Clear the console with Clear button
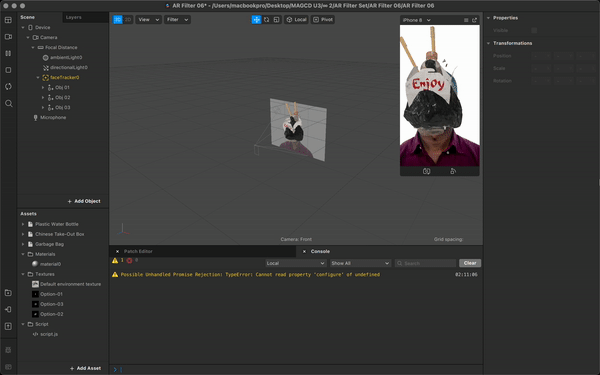Screen dimensions: 600x375 470,263
